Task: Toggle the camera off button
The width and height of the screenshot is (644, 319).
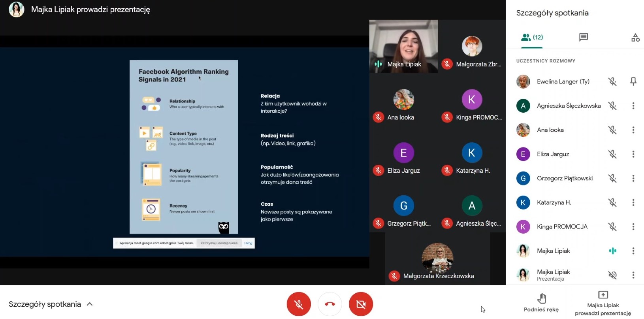Action: [361, 304]
